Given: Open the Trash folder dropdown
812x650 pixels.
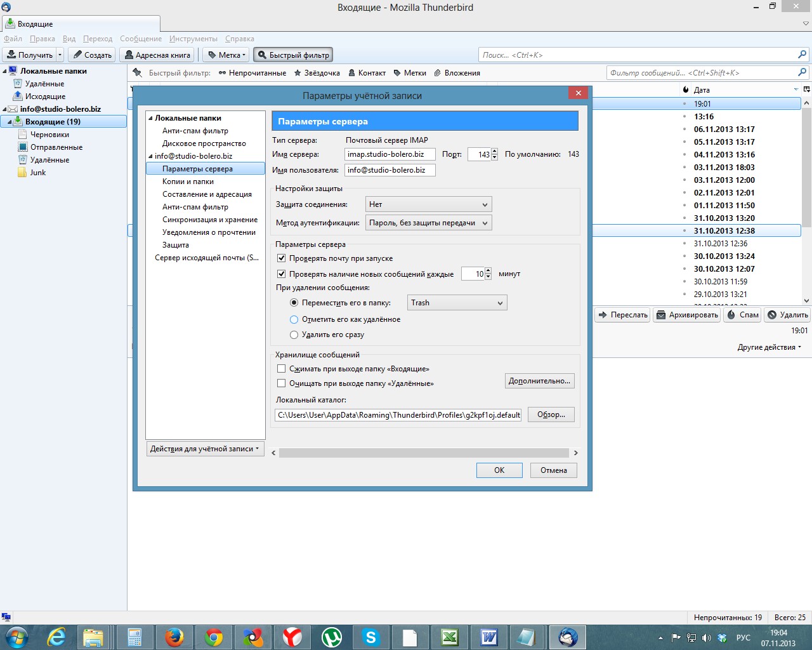Looking at the screenshot, I should (457, 303).
